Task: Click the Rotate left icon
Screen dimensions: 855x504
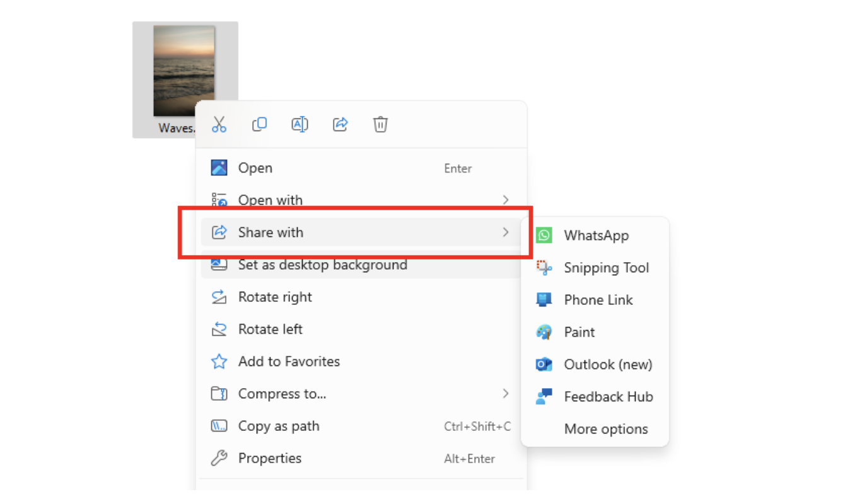Action: [219, 329]
